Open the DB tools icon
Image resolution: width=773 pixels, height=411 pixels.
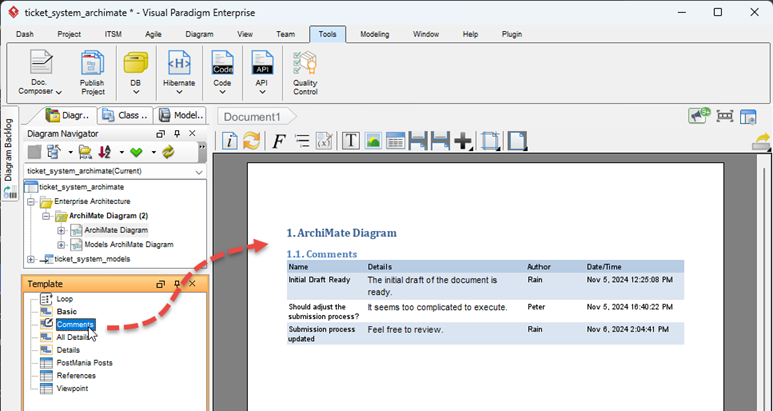point(136,63)
